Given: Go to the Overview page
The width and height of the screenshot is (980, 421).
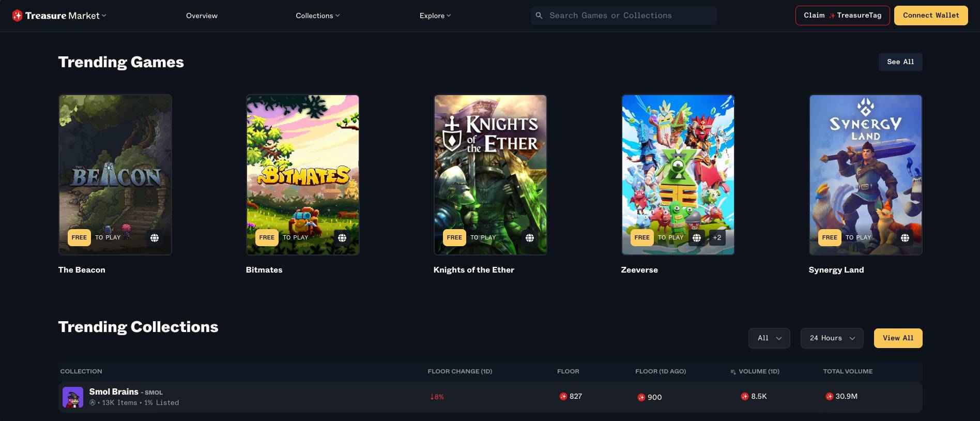Looking at the screenshot, I should click(x=202, y=16).
